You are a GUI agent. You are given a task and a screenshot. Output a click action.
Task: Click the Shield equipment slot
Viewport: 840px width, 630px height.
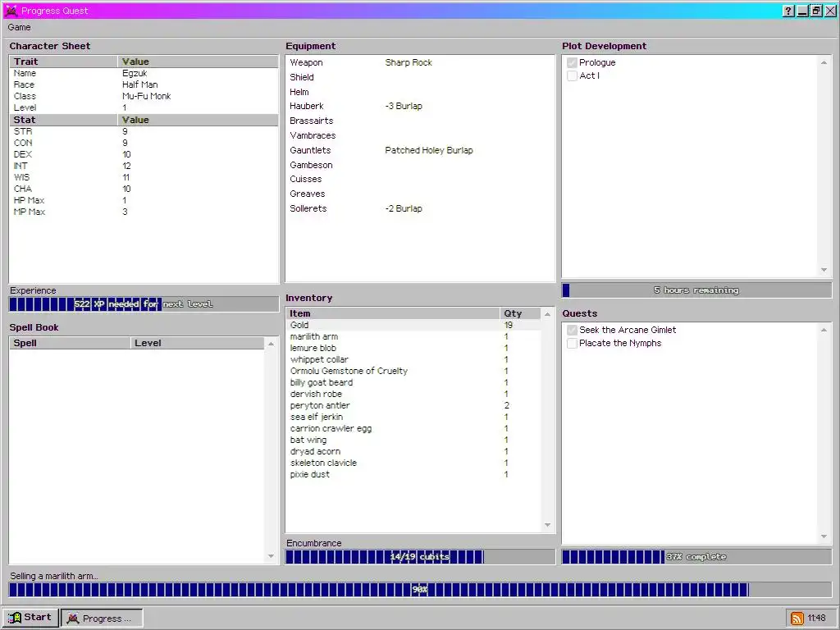pyautogui.click(x=420, y=78)
